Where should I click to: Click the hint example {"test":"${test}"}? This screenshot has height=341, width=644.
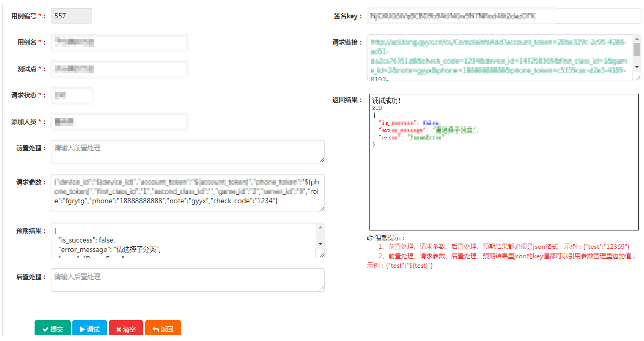[x=410, y=266]
